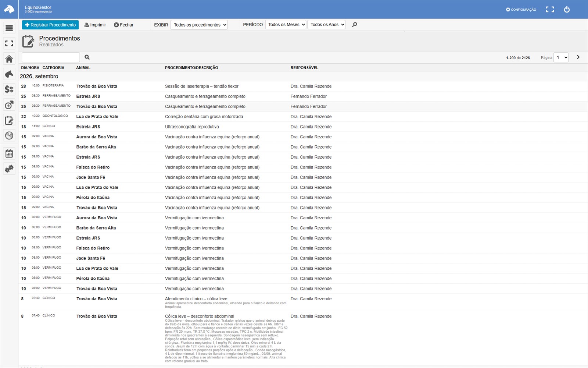Click the power logout icon
Image resolution: width=588 pixels, height=368 pixels.
567,10
